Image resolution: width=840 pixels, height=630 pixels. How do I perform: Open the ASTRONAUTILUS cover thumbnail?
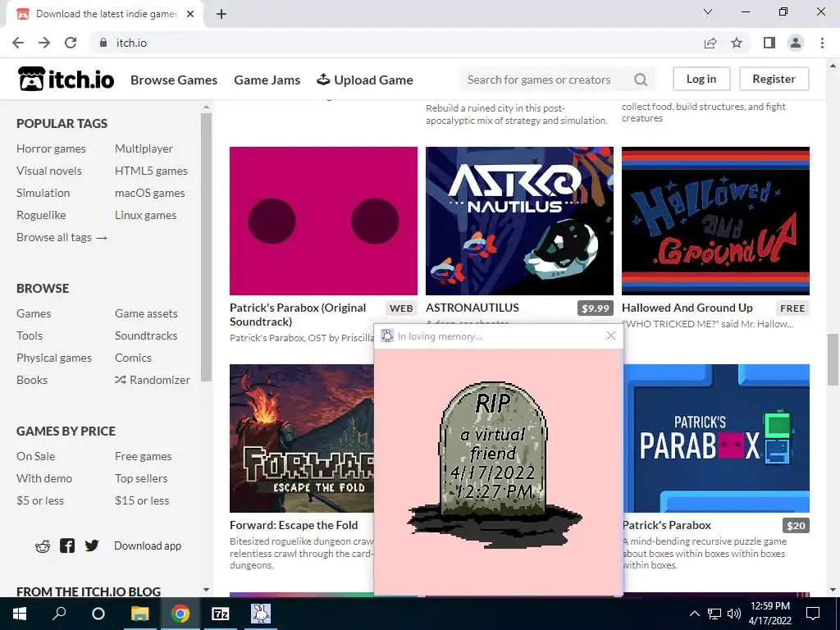pos(519,221)
